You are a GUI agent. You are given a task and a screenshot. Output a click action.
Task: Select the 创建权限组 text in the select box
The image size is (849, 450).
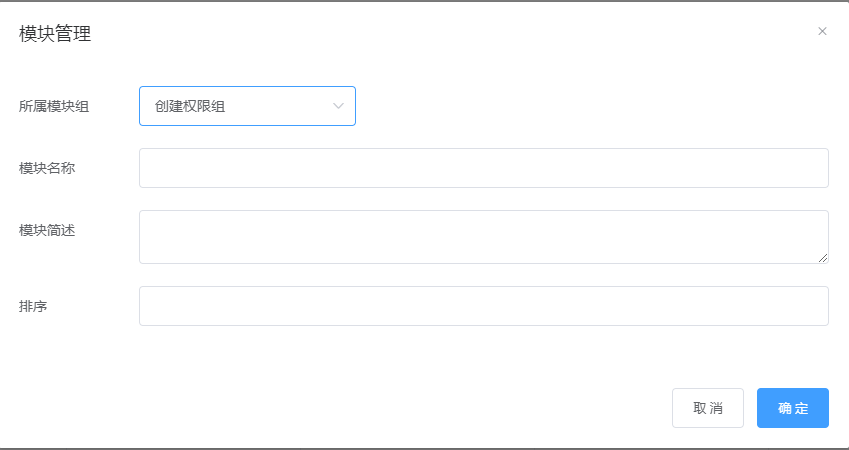(190, 107)
